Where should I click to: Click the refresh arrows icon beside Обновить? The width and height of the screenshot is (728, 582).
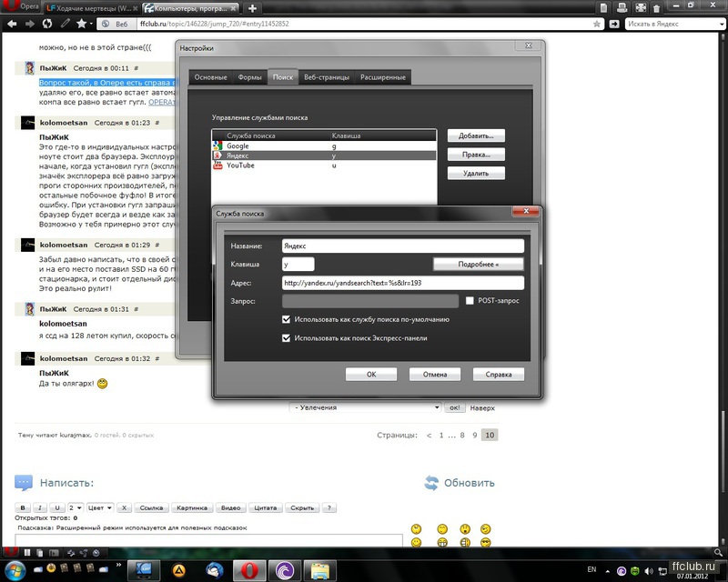click(431, 483)
